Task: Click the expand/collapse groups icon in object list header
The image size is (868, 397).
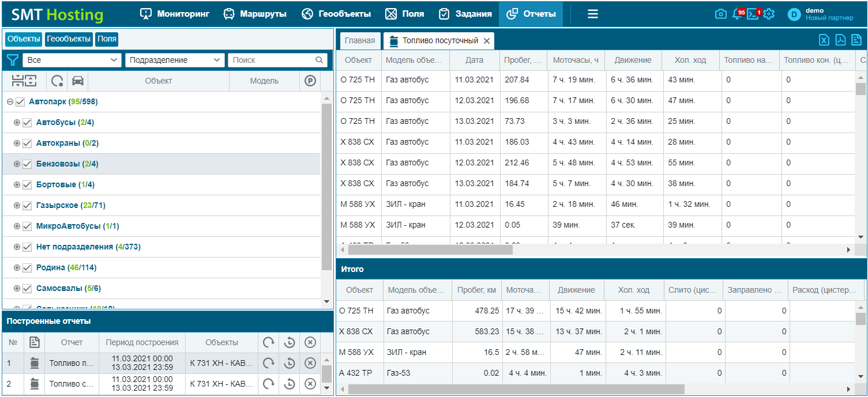Action: coord(24,81)
